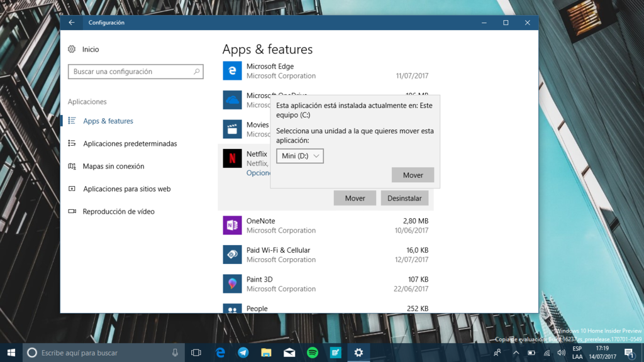Open the Wi-Fi network tray icon

pos(547,353)
